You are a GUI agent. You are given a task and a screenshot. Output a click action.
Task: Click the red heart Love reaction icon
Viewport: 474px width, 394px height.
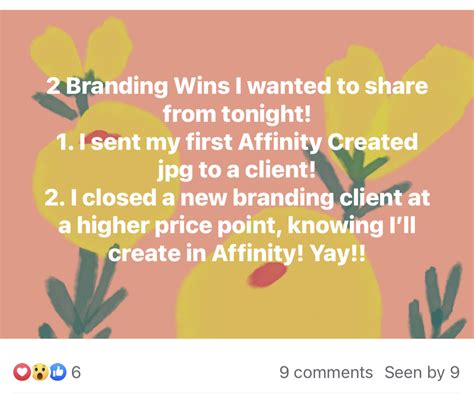pos(22,372)
